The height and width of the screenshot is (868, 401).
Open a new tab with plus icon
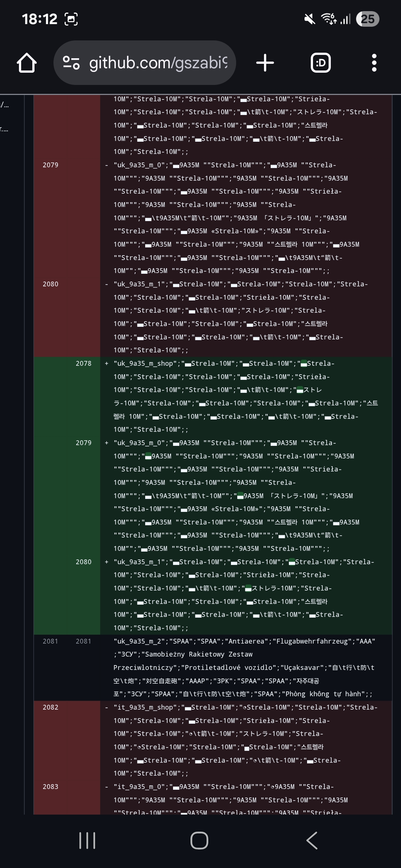click(x=265, y=63)
